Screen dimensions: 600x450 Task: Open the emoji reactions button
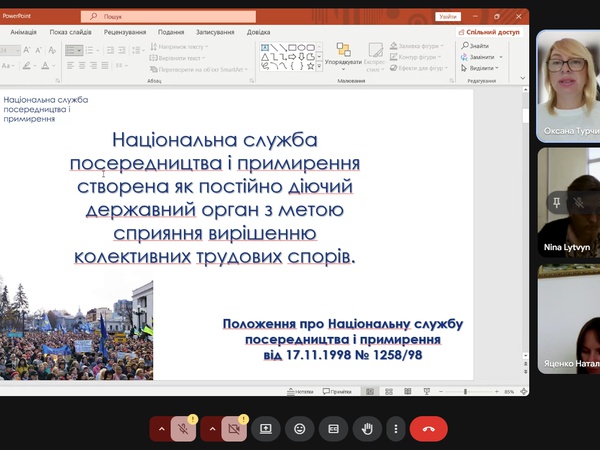click(x=299, y=429)
